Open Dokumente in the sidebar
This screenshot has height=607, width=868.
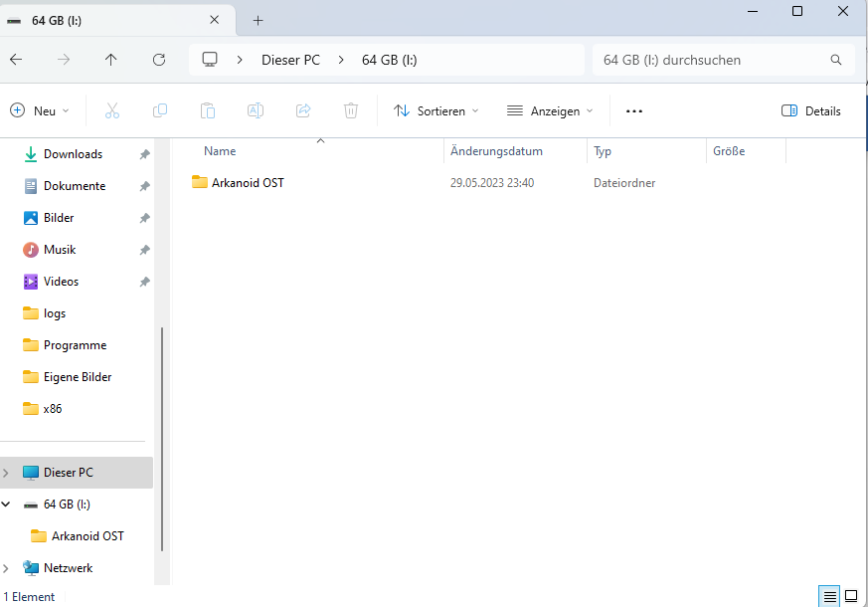click(75, 186)
